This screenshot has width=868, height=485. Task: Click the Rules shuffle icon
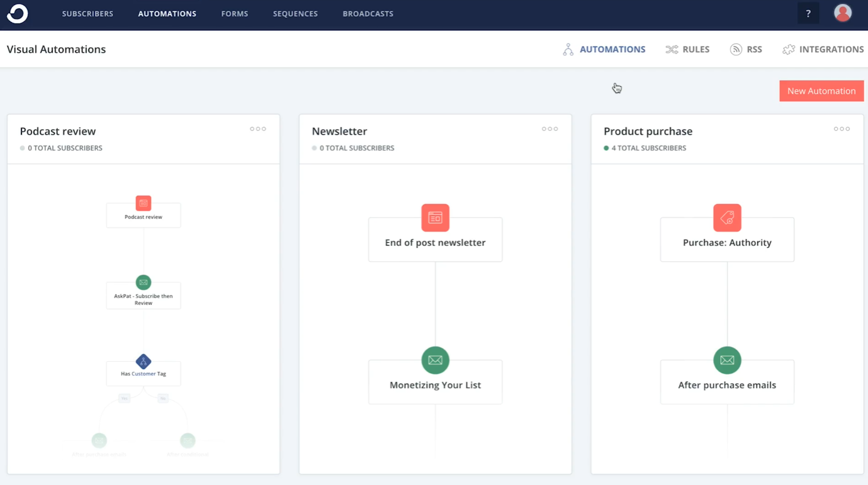(672, 50)
